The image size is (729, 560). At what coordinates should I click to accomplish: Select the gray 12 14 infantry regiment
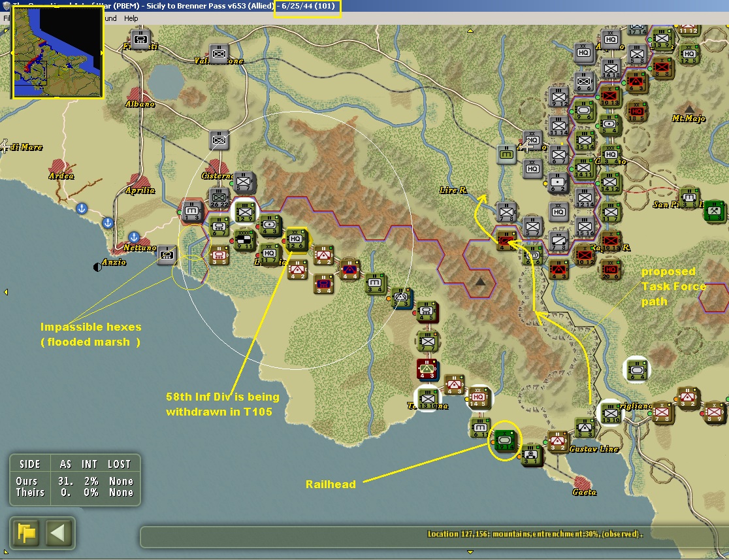click(585, 198)
